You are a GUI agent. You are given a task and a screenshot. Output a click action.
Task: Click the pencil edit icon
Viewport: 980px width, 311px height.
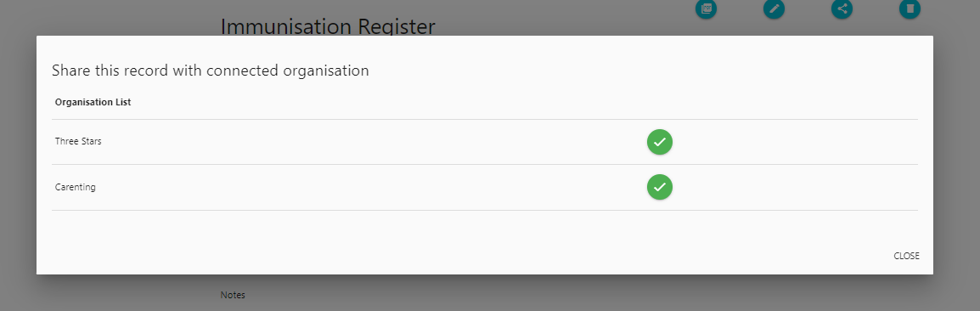coord(774,8)
